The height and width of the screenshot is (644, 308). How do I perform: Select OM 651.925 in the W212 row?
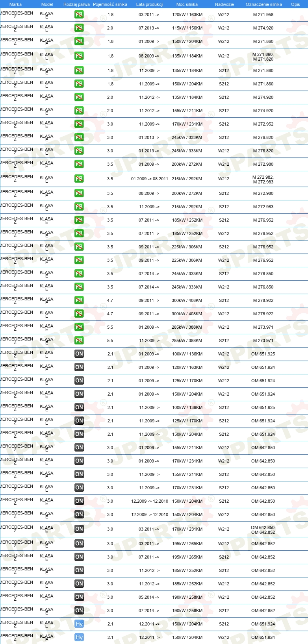(263, 354)
